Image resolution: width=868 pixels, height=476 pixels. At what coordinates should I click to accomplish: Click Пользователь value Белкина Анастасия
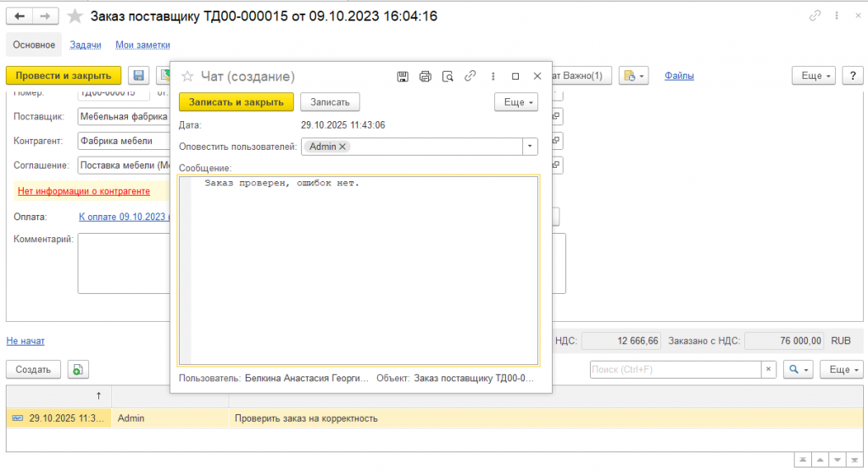307,379
